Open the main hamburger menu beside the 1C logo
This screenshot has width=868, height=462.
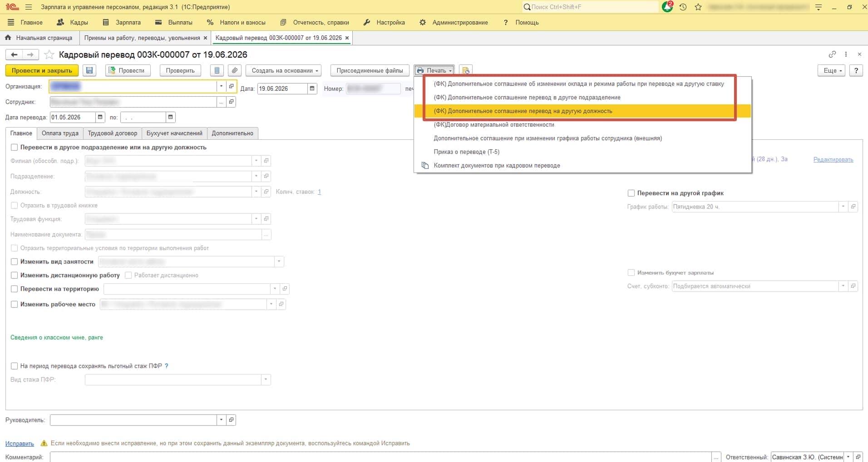(x=29, y=7)
